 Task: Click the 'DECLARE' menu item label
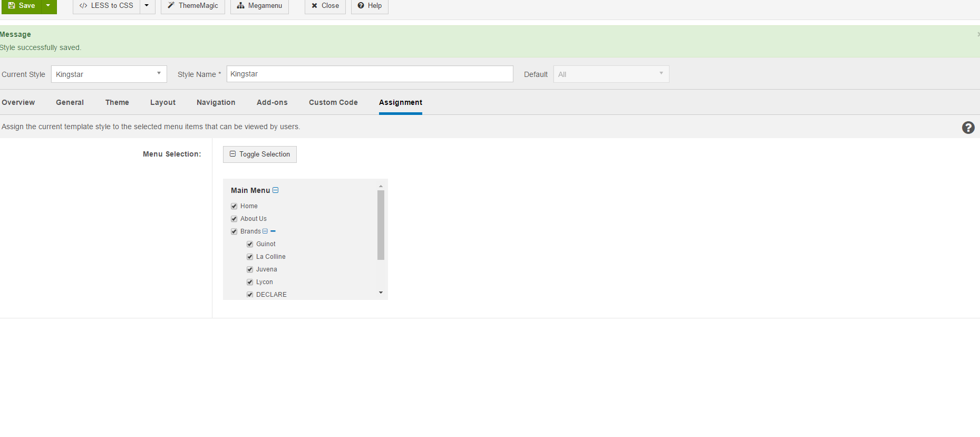[271, 295]
